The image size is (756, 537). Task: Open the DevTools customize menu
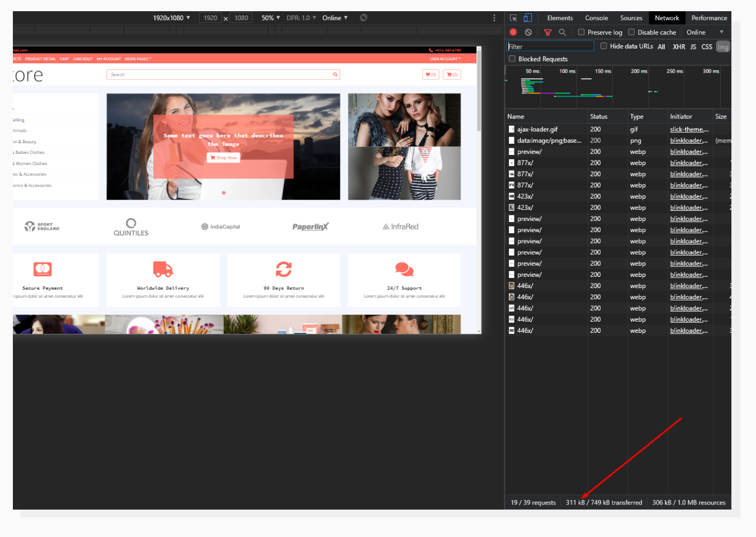click(x=494, y=17)
